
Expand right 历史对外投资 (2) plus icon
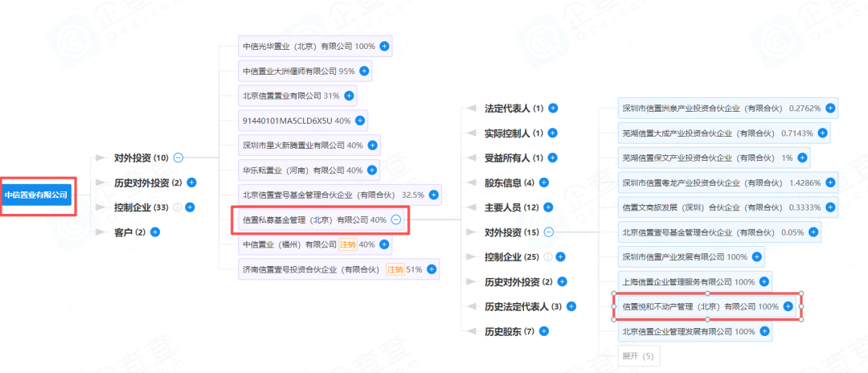[x=562, y=281]
